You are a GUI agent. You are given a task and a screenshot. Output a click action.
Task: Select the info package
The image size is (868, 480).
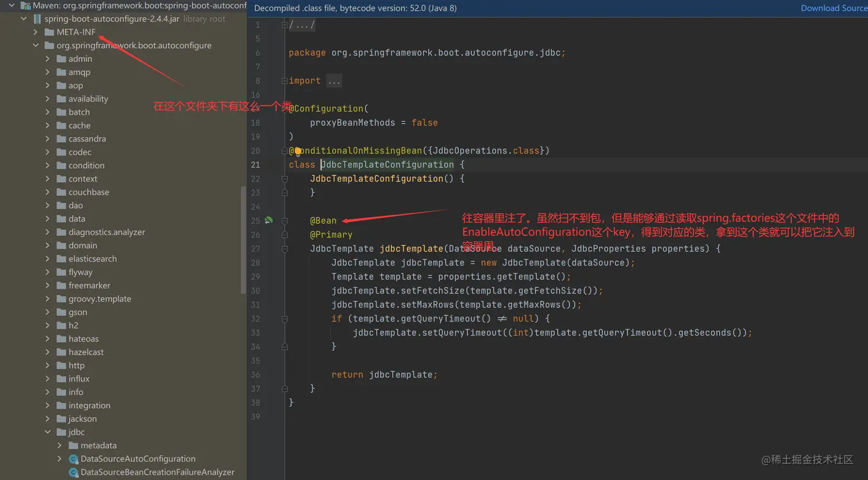click(x=76, y=392)
